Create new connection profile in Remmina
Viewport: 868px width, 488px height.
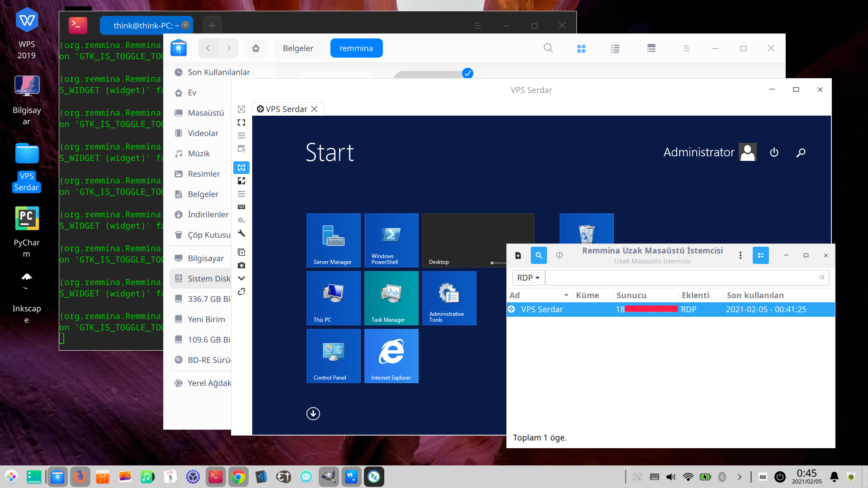[x=518, y=255]
